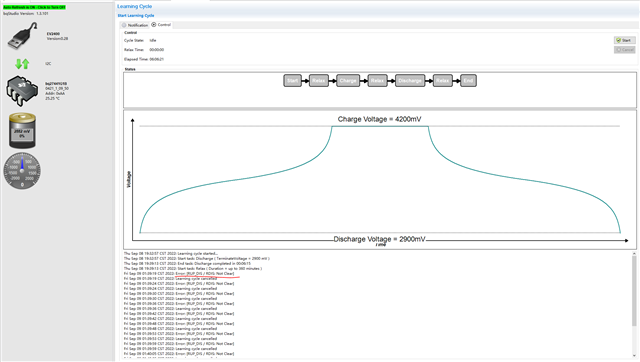Viewport: 640px width, 362px height.
Task: Click the current gauge dial
Action: [22, 171]
